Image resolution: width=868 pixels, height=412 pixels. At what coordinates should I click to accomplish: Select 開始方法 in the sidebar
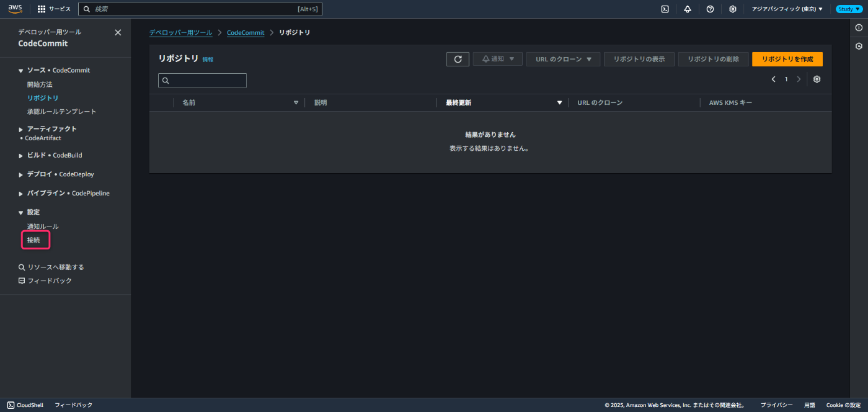(x=40, y=84)
